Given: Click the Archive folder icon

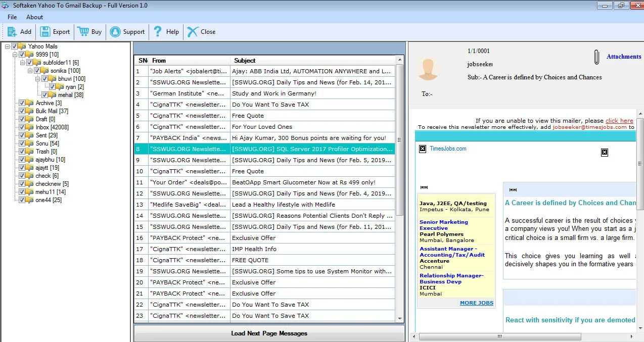Looking at the screenshot, I should coord(30,103).
